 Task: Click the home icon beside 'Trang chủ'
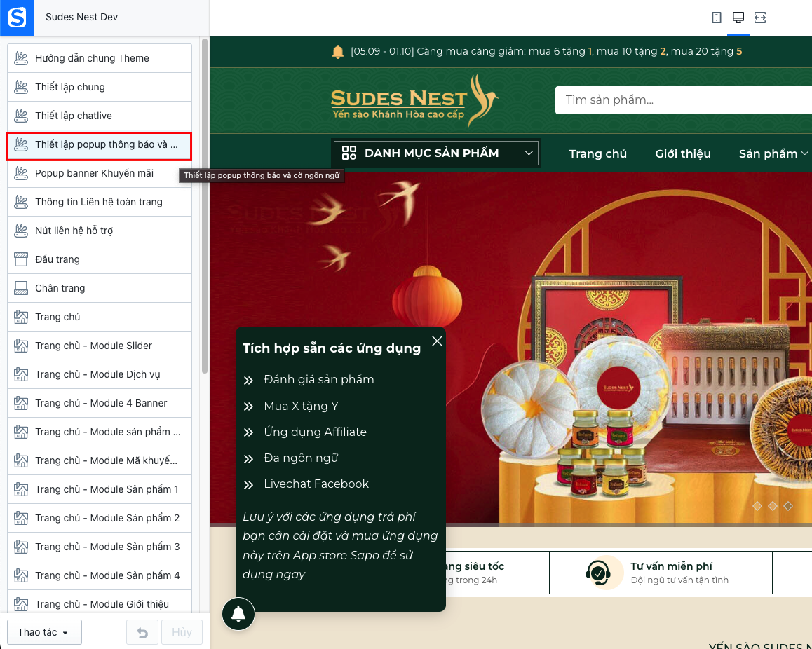coord(21,317)
